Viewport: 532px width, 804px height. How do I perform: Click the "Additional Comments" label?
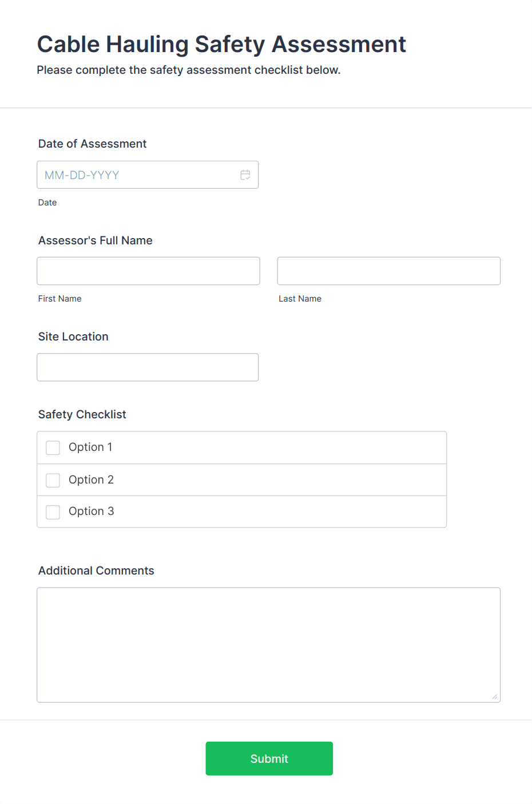tap(96, 571)
